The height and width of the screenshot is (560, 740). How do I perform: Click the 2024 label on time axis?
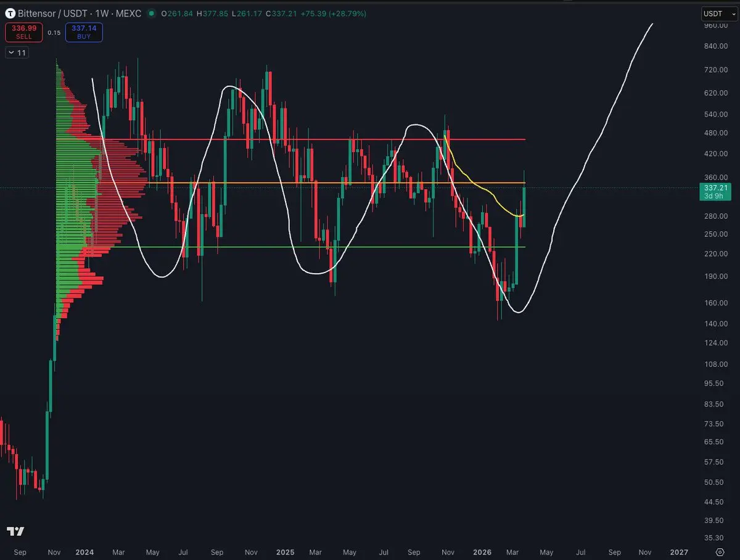(x=84, y=552)
